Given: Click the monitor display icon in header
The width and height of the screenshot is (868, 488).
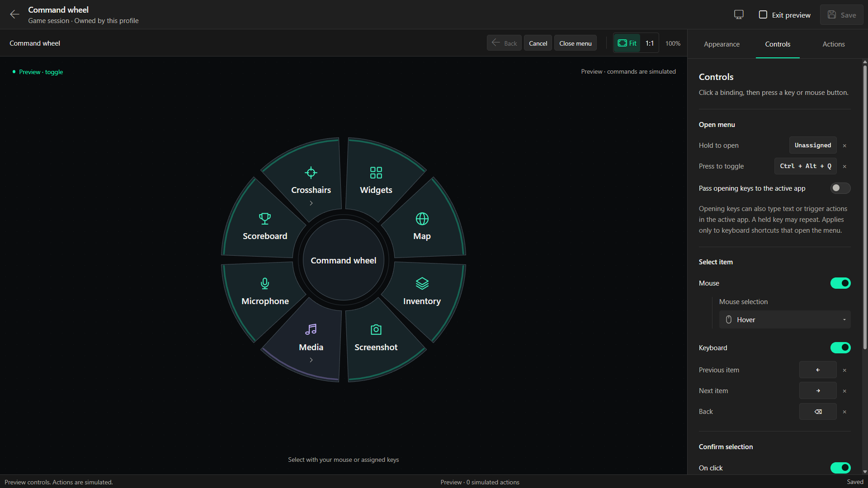Looking at the screenshot, I should point(739,14).
